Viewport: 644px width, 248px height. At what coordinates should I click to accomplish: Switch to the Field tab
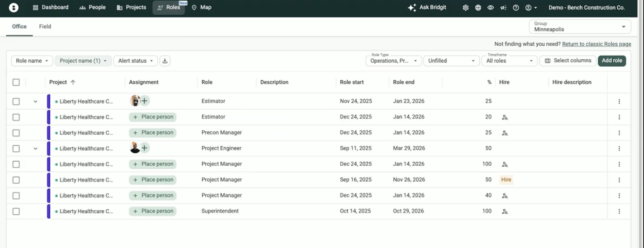45,26
